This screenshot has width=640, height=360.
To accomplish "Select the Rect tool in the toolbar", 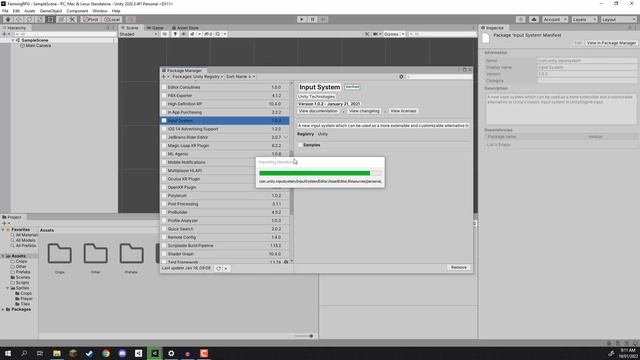I will pos(51,19).
